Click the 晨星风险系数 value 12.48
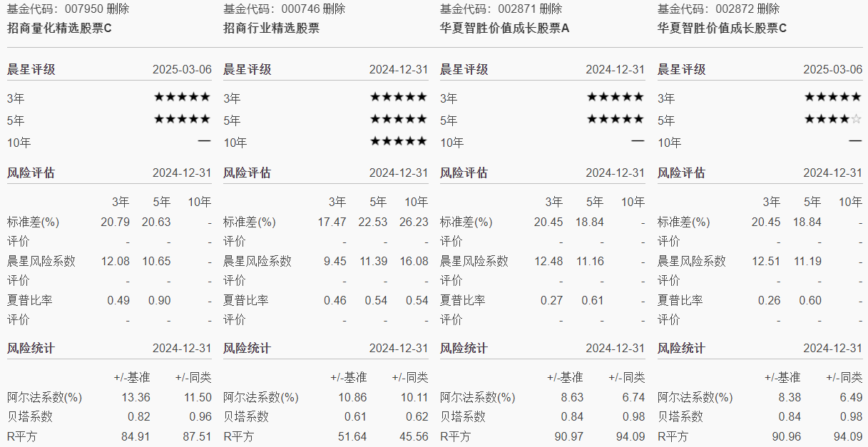 click(548, 262)
